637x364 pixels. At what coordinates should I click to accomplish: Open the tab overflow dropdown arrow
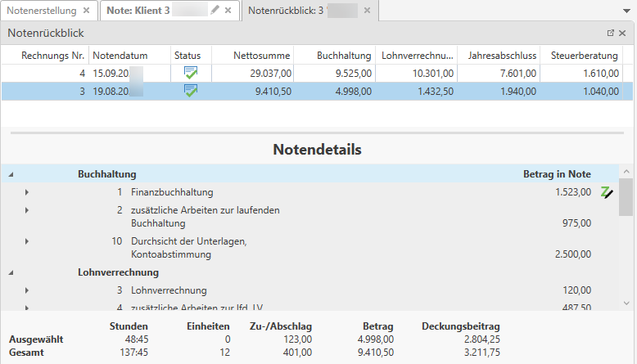[x=626, y=11]
